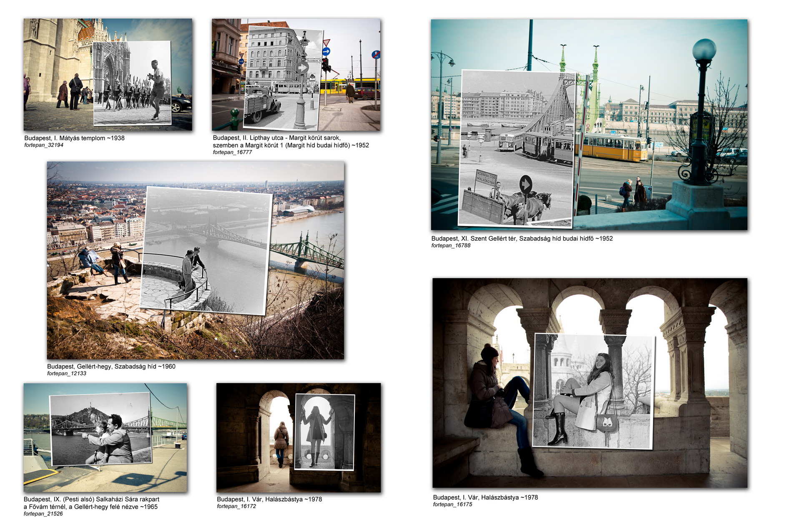Open the Salkaházi Sára rakpart photo

coord(105,438)
